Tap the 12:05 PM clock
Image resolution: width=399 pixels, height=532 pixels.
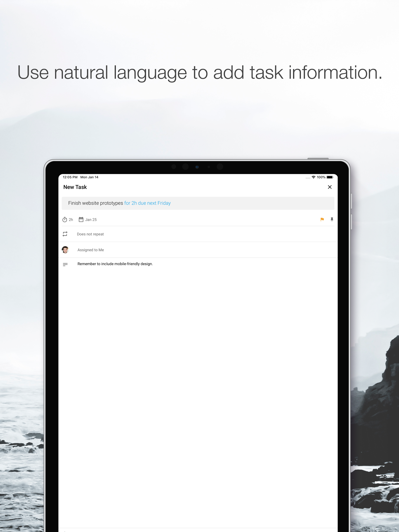[70, 177]
